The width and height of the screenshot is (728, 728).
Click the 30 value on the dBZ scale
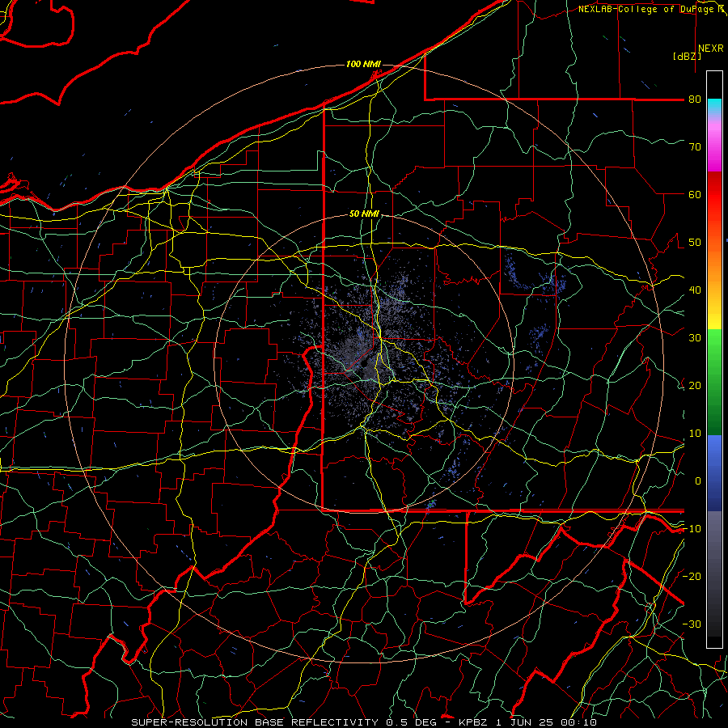point(695,338)
